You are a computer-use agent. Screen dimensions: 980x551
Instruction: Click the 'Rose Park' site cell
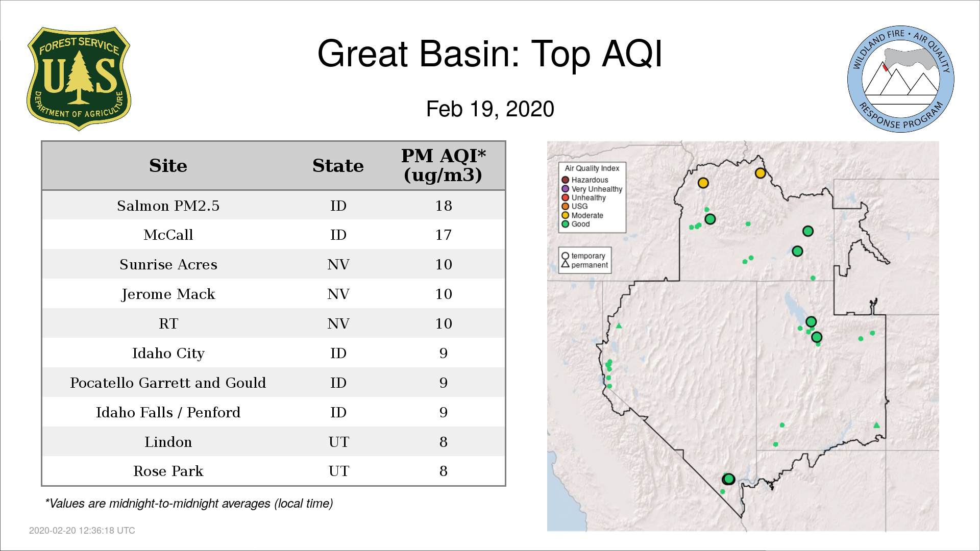pos(168,471)
